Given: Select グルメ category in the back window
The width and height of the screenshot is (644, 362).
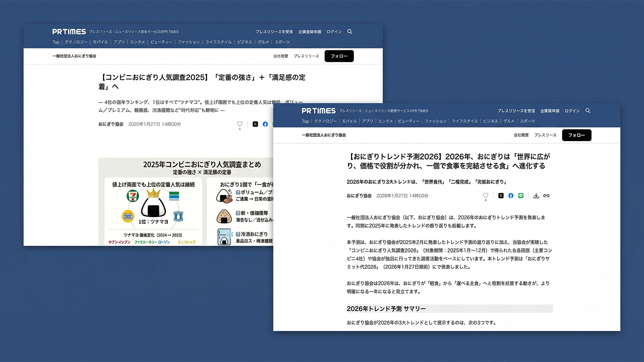Looking at the screenshot, I should pos(263,42).
